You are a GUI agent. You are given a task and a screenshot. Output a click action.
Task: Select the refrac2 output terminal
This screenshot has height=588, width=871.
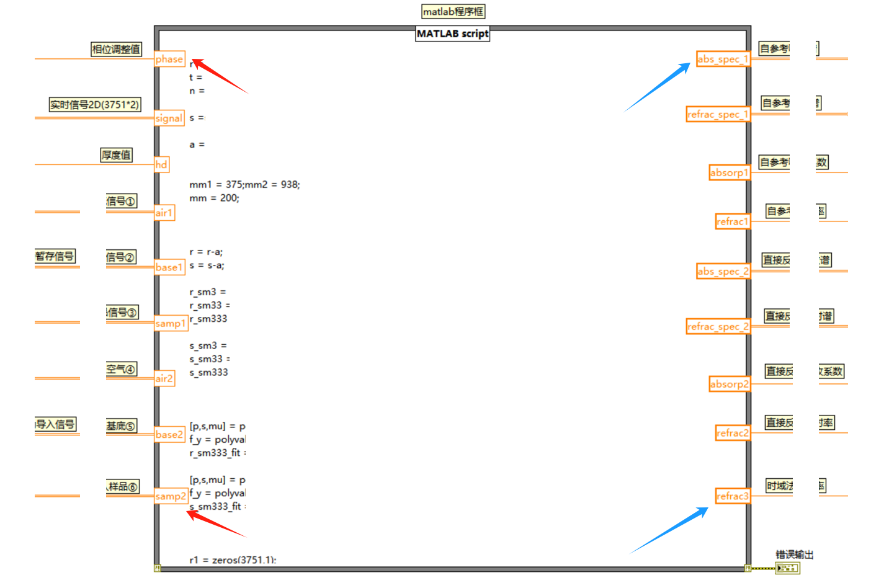(x=733, y=433)
